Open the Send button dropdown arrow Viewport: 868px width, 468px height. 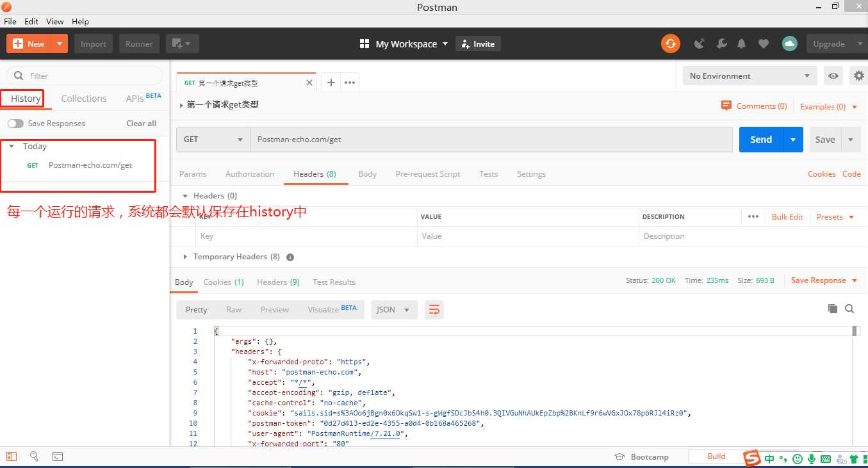(x=793, y=139)
